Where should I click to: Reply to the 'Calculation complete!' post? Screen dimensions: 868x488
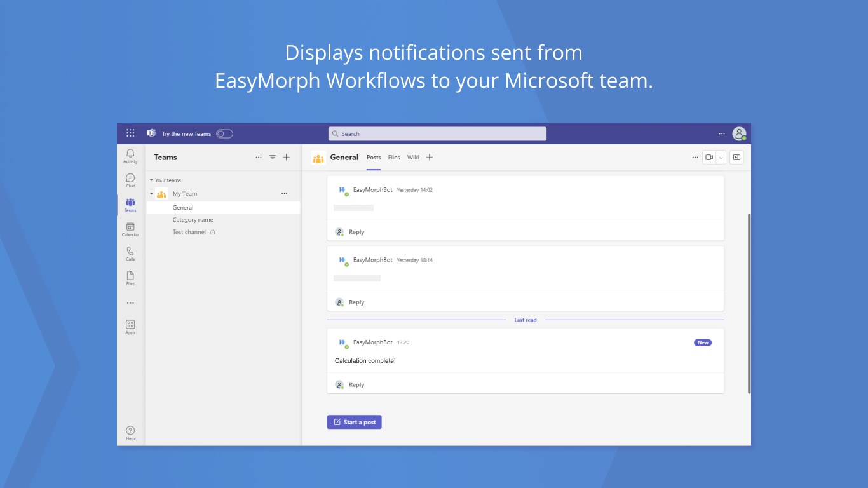356,385
